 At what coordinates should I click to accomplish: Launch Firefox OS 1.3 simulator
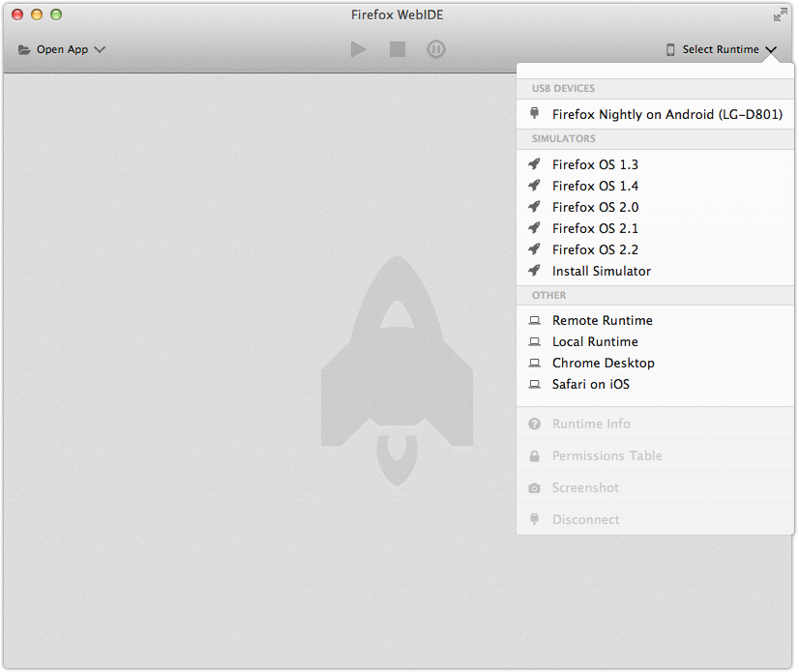click(655, 164)
